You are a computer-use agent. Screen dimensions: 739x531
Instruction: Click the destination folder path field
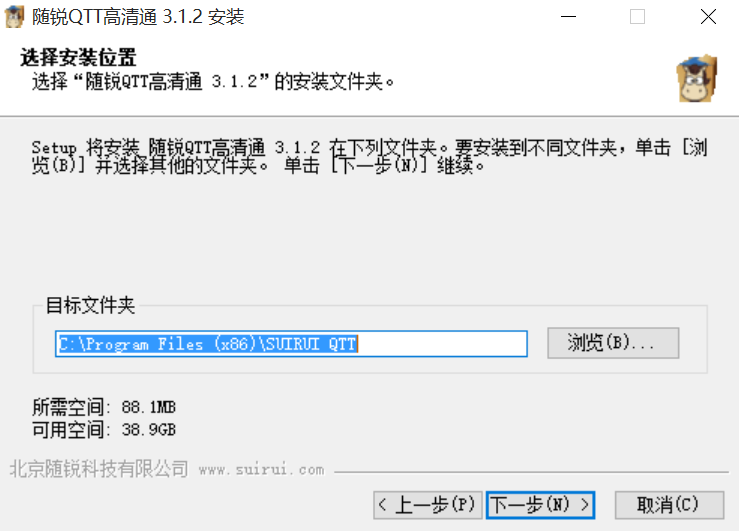(291, 344)
